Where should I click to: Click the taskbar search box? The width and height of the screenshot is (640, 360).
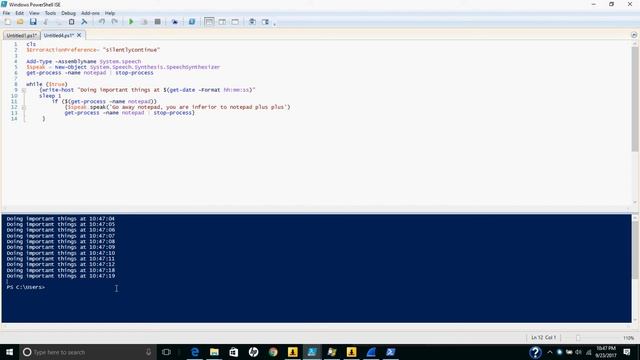click(x=88, y=352)
